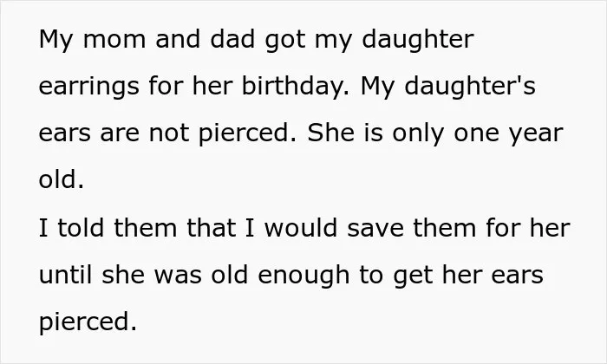Click the word "was" in the sixth line
The height and width of the screenshot is (364, 607).
(178, 276)
